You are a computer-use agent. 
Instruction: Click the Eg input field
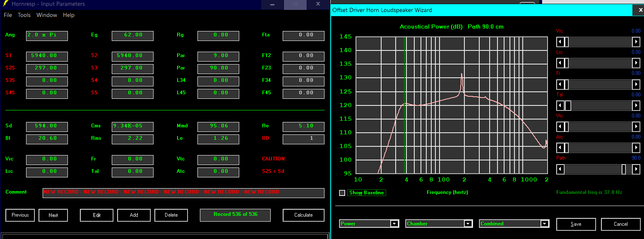(x=132, y=36)
